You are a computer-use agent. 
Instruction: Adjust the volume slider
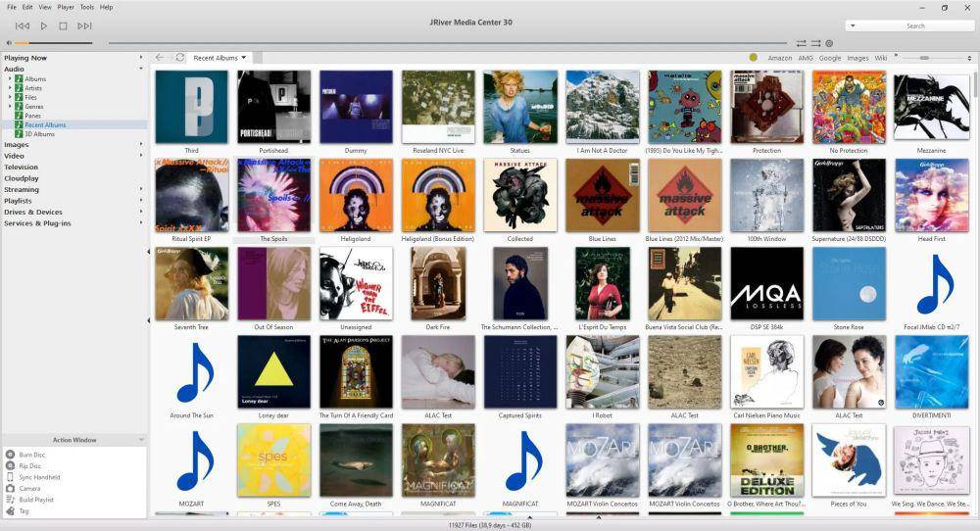tap(53, 43)
